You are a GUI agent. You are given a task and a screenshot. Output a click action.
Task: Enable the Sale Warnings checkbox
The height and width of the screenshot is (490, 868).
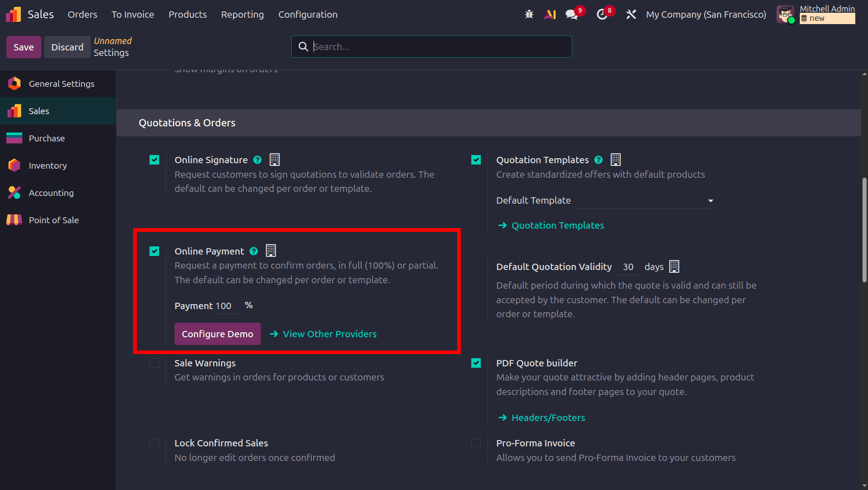pyautogui.click(x=154, y=363)
